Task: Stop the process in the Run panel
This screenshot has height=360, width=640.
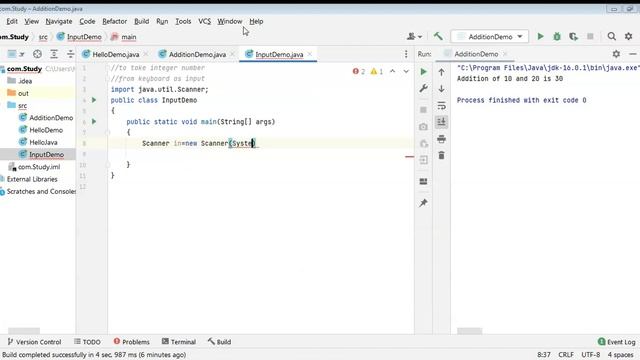Action: [x=423, y=110]
